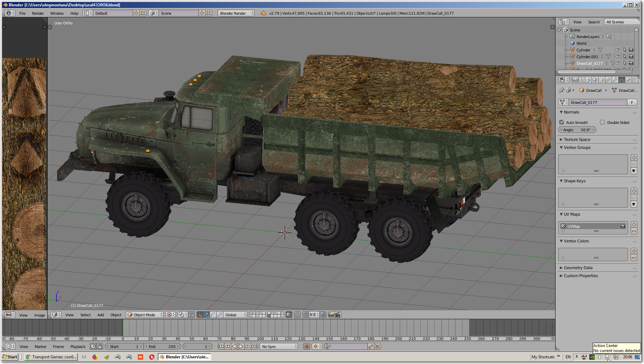Expand the Custom Properties panel
This screenshot has height=364, width=644.
pyautogui.click(x=561, y=276)
